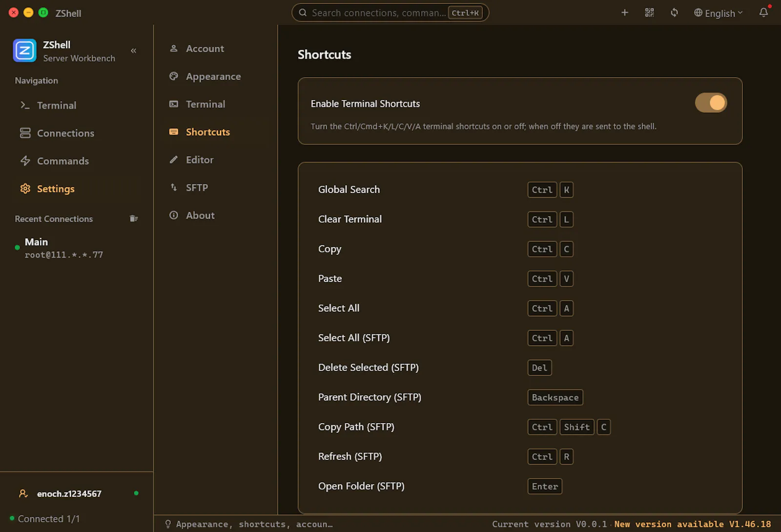The image size is (781, 532).
Task: Click the Terminal prompt icon in navigation
Action: [25, 105]
